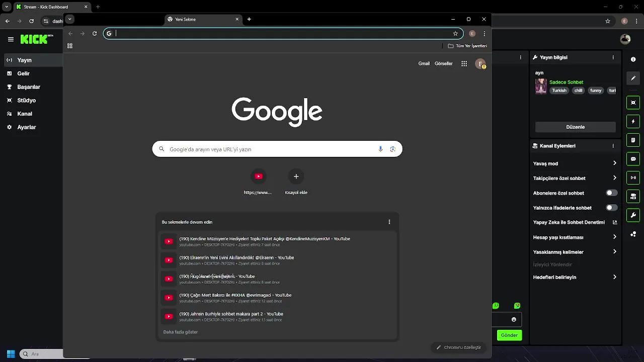Open emoji picker in chat input
The width and height of the screenshot is (644, 362).
tap(514, 319)
